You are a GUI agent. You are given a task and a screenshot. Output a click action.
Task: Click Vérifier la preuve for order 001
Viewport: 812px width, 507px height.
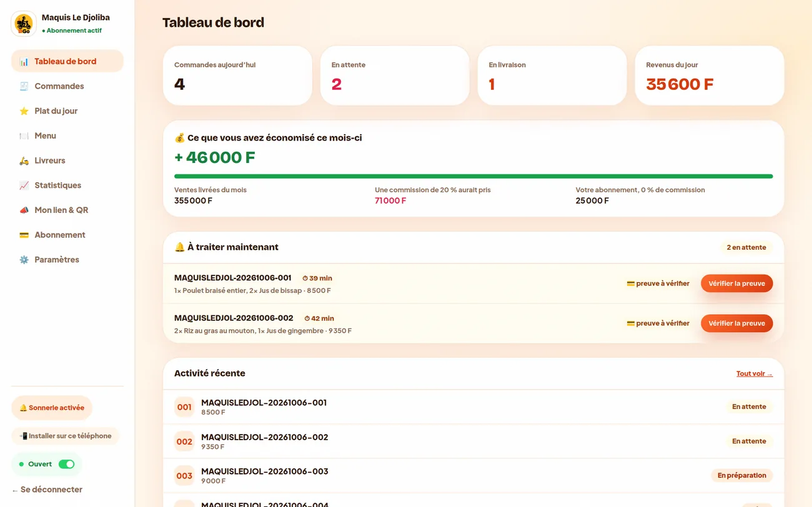(736, 283)
